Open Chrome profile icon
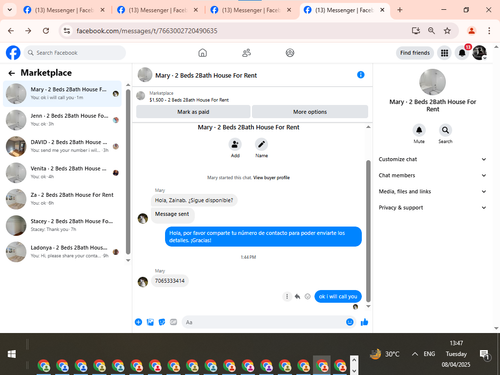Screen dimensions: 500x375 pos(471,31)
